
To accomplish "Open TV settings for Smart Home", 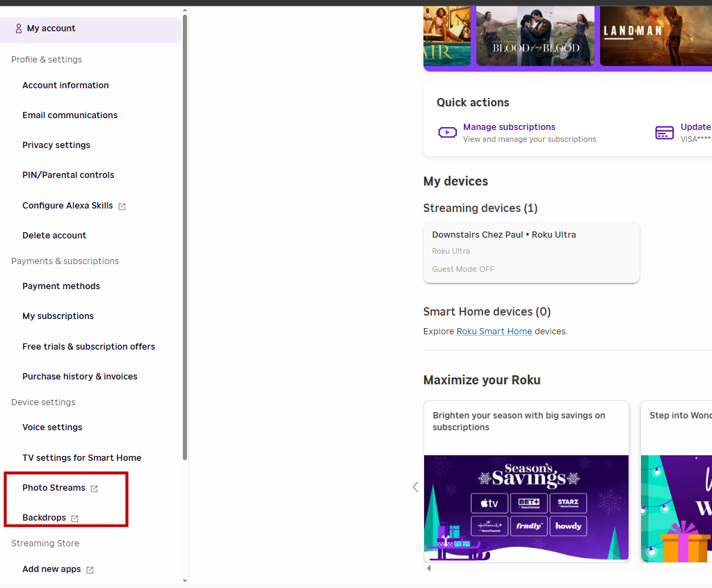I will (82, 458).
